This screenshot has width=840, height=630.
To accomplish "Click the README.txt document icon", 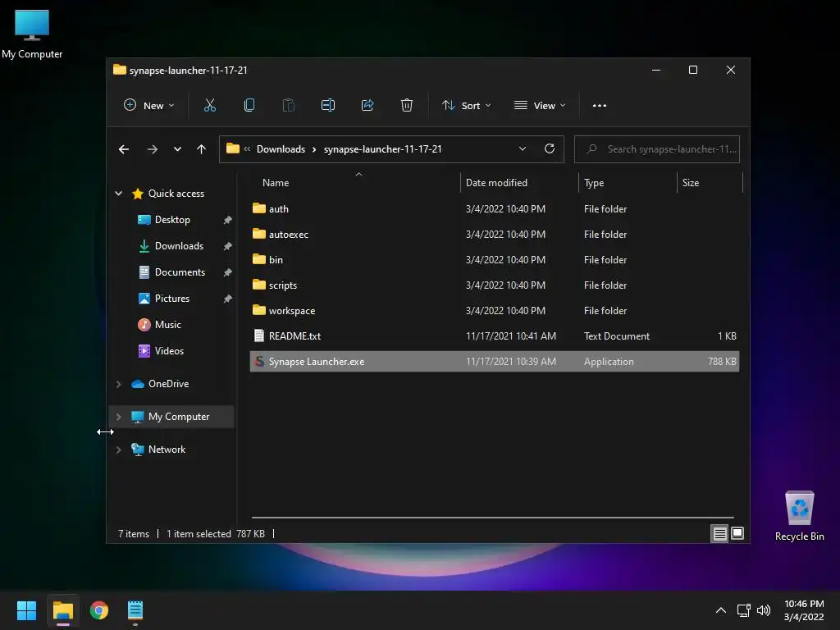I will 258,336.
